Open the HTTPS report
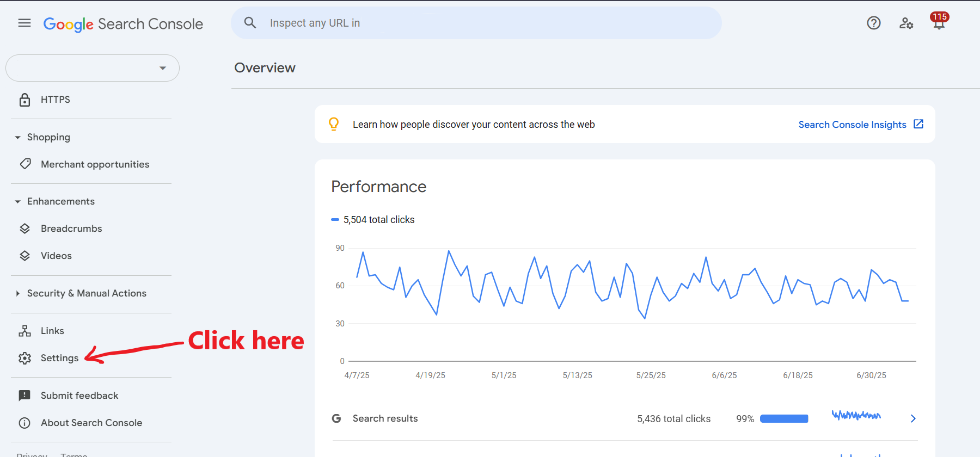The width and height of the screenshot is (980, 457). point(56,100)
